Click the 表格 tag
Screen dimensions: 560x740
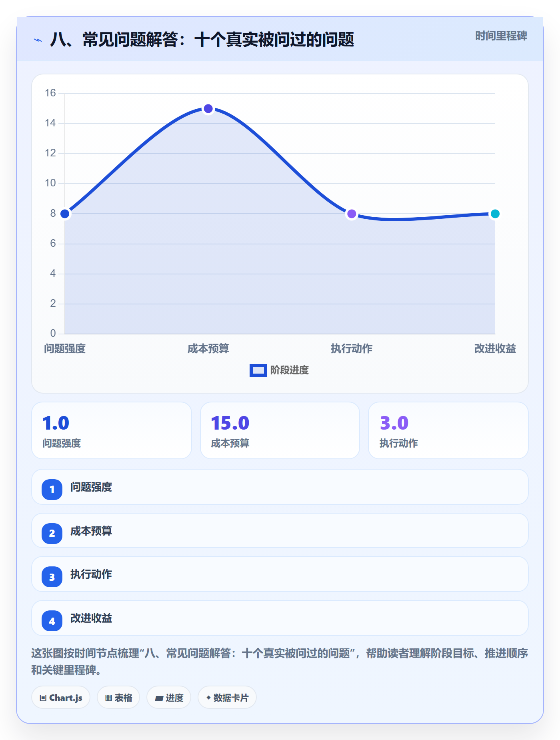(x=118, y=698)
